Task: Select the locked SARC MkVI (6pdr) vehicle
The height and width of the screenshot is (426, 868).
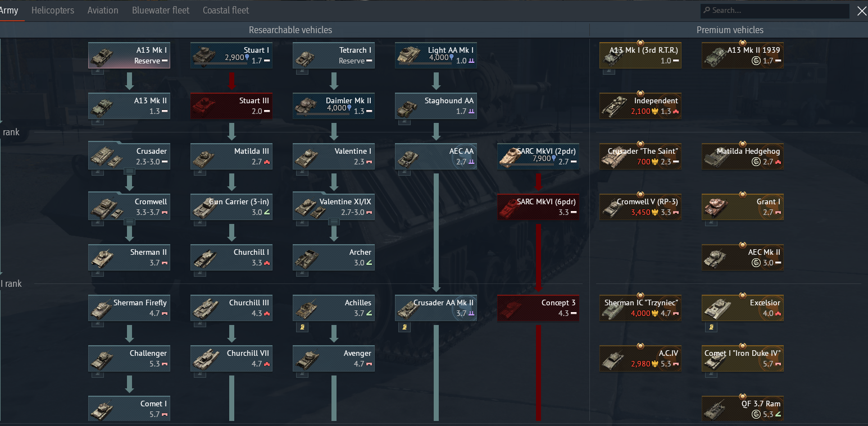Action: (x=538, y=207)
